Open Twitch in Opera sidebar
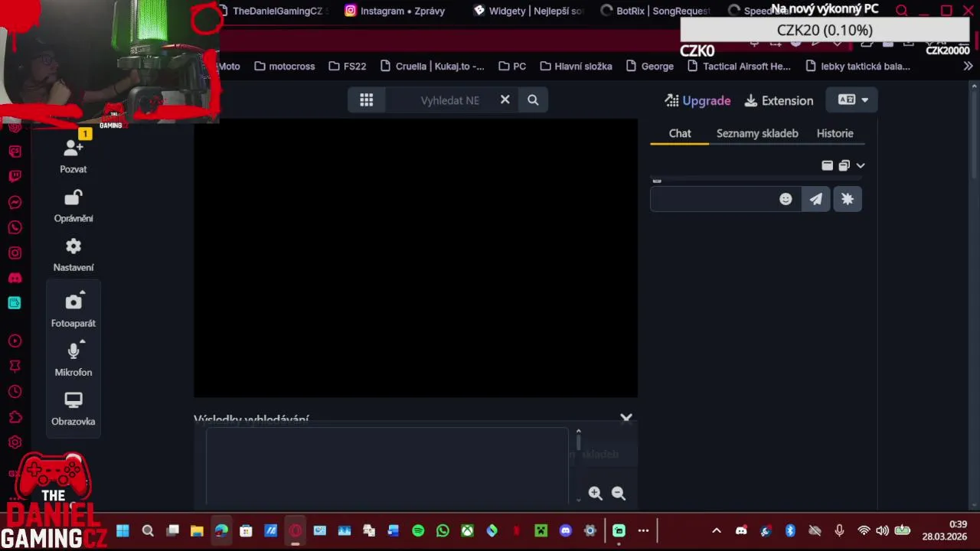This screenshot has height=551, width=980. [15, 177]
